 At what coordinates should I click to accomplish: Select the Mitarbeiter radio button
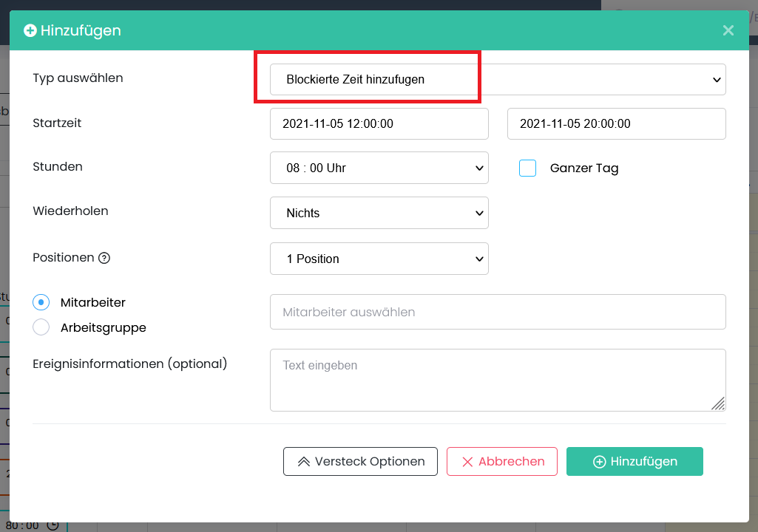[x=41, y=302]
